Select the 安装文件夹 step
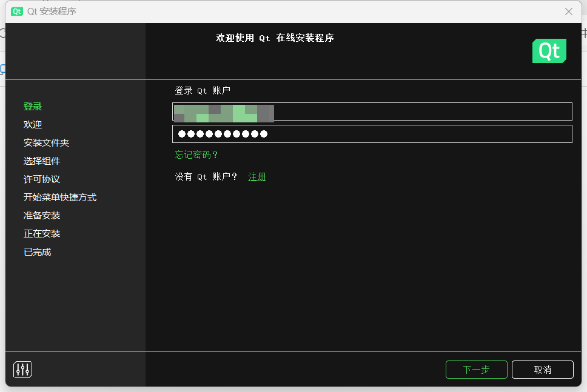 click(47, 143)
